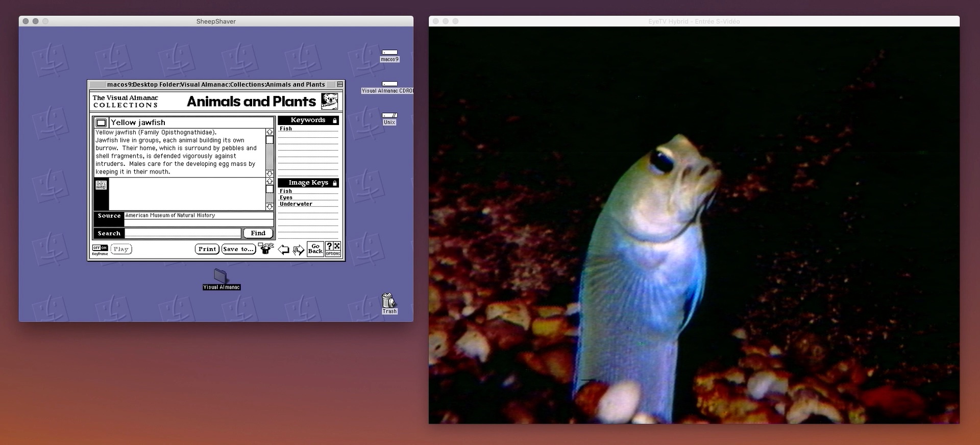Click the dimmed Play button
Viewport: 980px width, 445px height.
tap(121, 249)
